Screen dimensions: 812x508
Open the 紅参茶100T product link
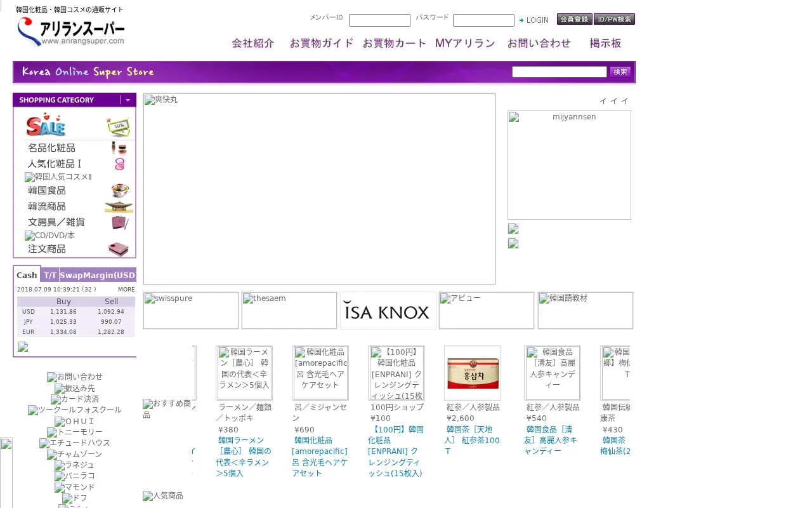coord(473,440)
